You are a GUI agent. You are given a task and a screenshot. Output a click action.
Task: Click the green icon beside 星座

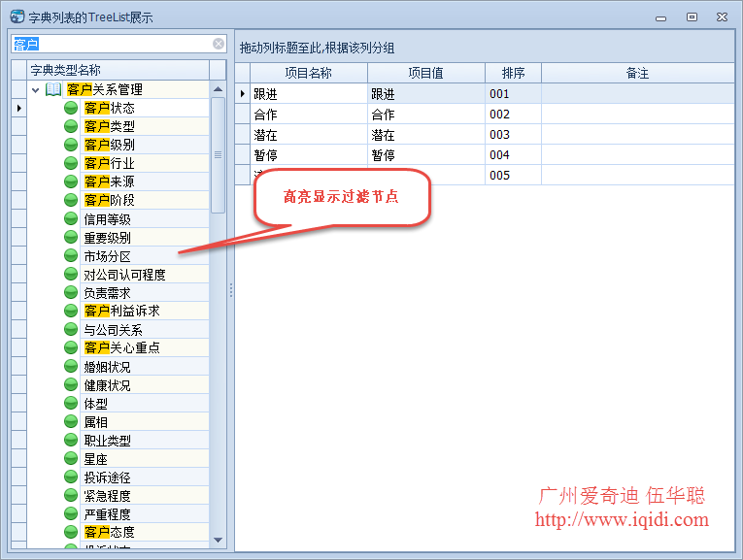[x=71, y=459]
